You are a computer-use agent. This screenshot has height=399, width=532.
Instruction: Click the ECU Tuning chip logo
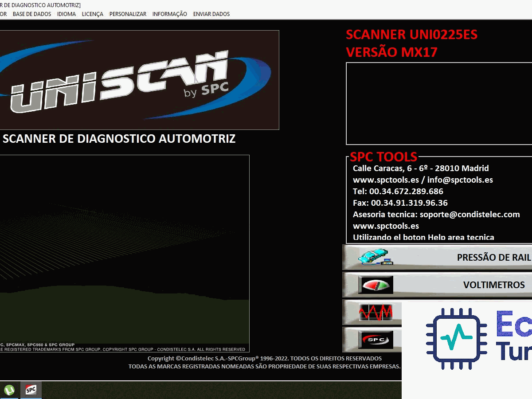[458, 337]
